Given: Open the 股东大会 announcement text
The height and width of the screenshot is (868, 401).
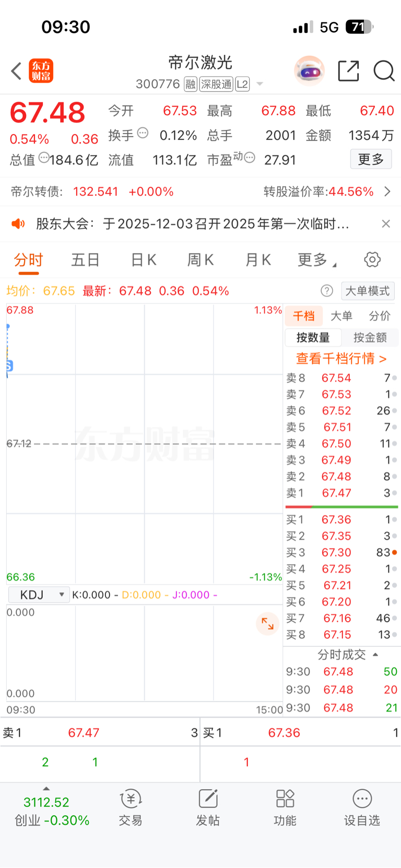Looking at the screenshot, I should 192,224.
